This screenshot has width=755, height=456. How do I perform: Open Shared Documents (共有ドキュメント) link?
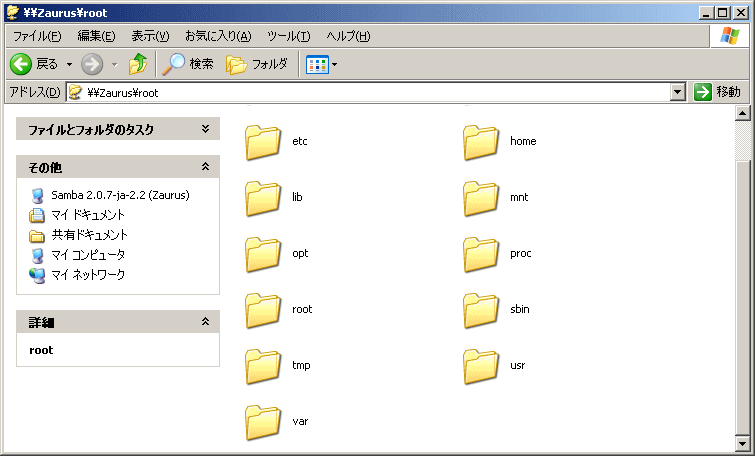pyautogui.click(x=90, y=235)
